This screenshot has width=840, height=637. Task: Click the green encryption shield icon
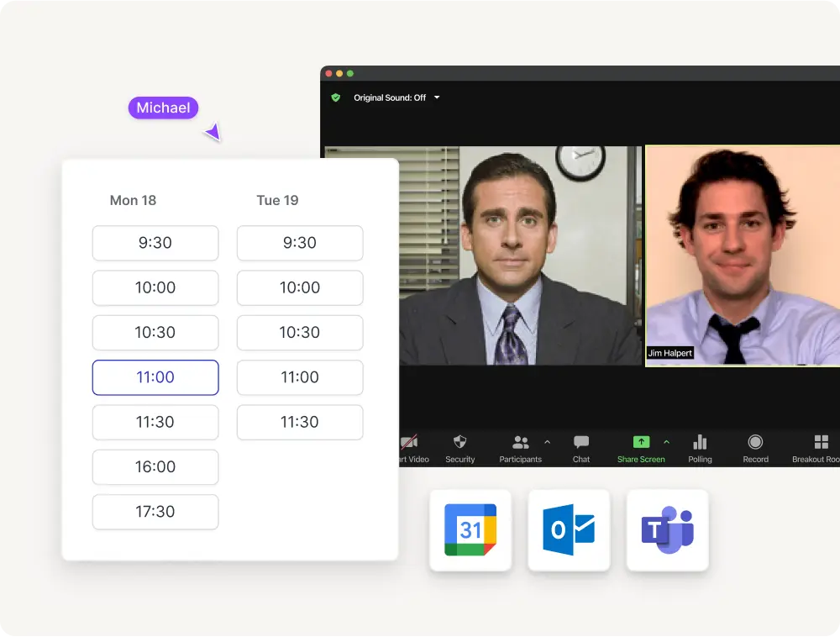[x=336, y=97]
